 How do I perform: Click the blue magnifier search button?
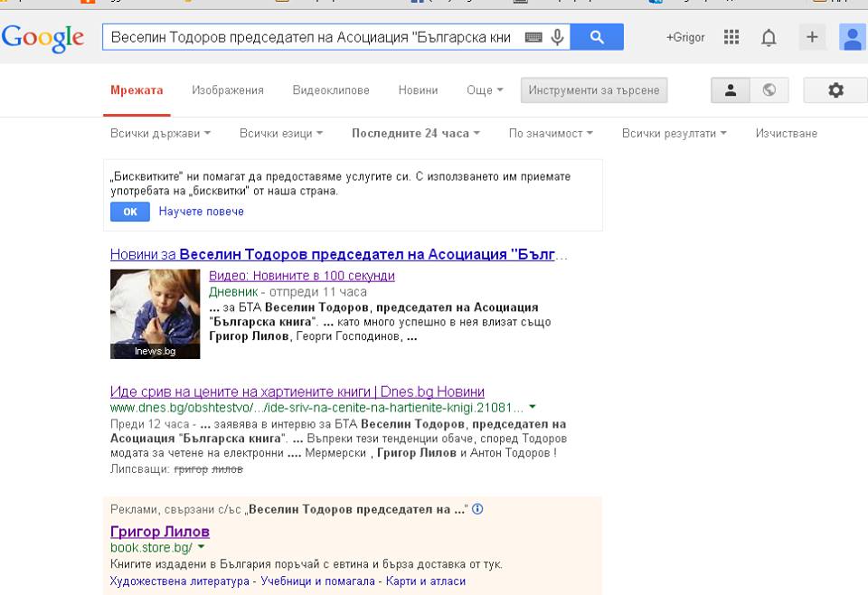coord(597,37)
